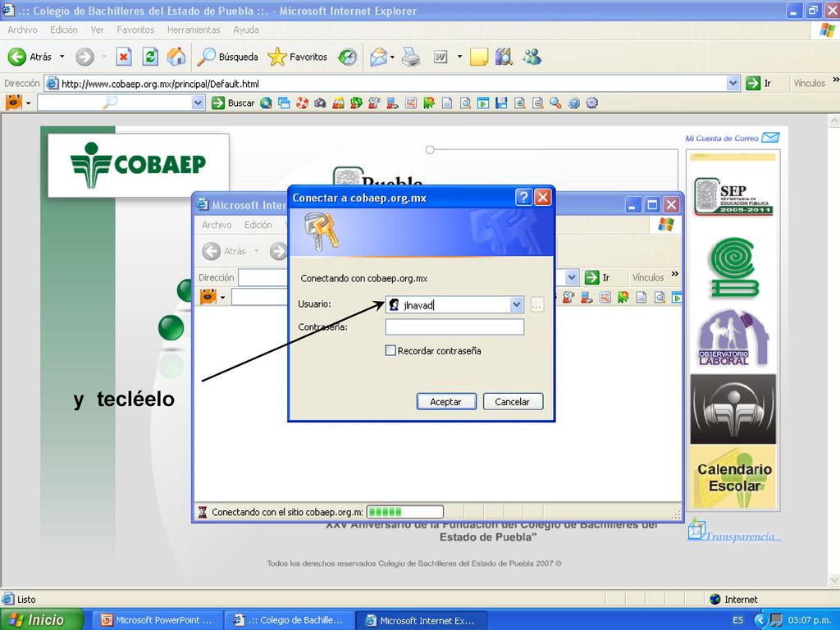Image resolution: width=840 pixels, height=630 pixels.
Task: Click the Contraseña password field
Action: pos(454,326)
